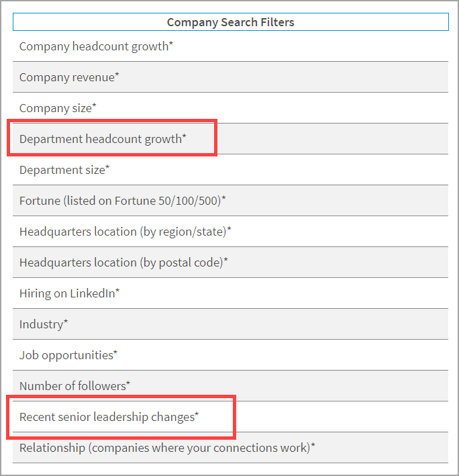Click the Industry filter row

coord(42,324)
